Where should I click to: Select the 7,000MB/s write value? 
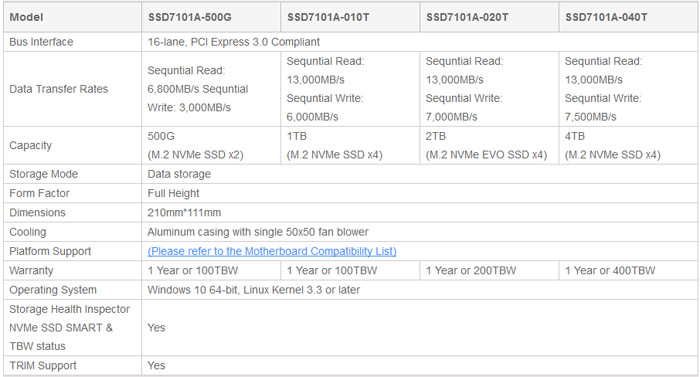point(451,117)
